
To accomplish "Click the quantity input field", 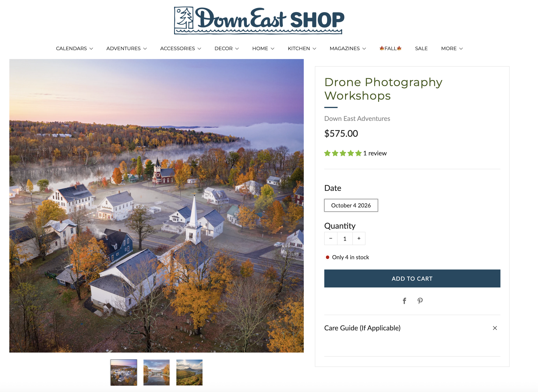I will click(x=345, y=238).
